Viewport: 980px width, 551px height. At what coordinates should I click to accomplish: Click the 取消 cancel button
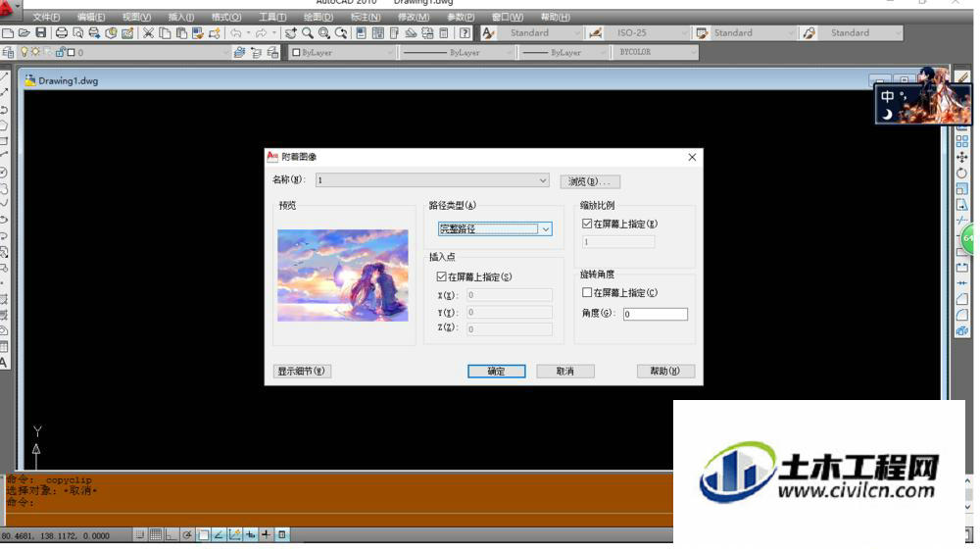point(565,371)
